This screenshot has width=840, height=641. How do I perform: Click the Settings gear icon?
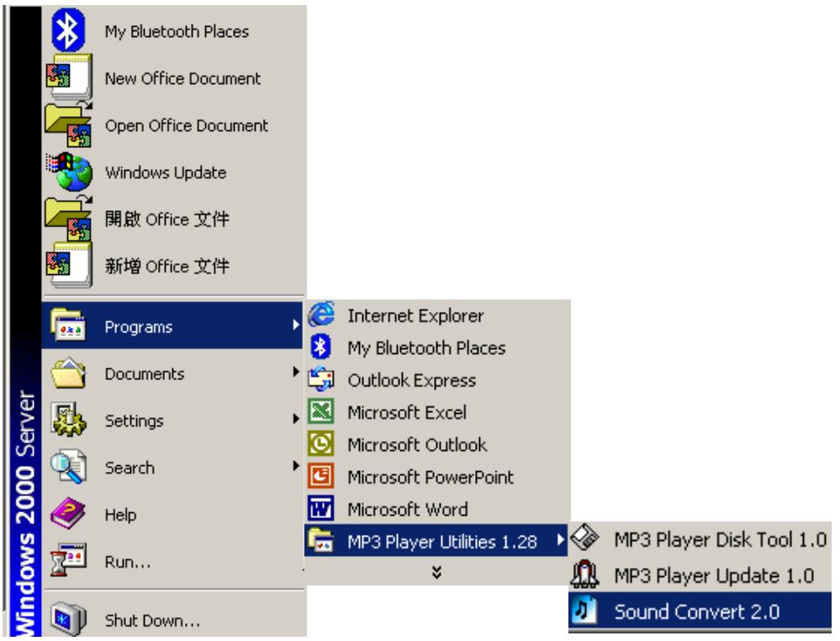(x=68, y=420)
